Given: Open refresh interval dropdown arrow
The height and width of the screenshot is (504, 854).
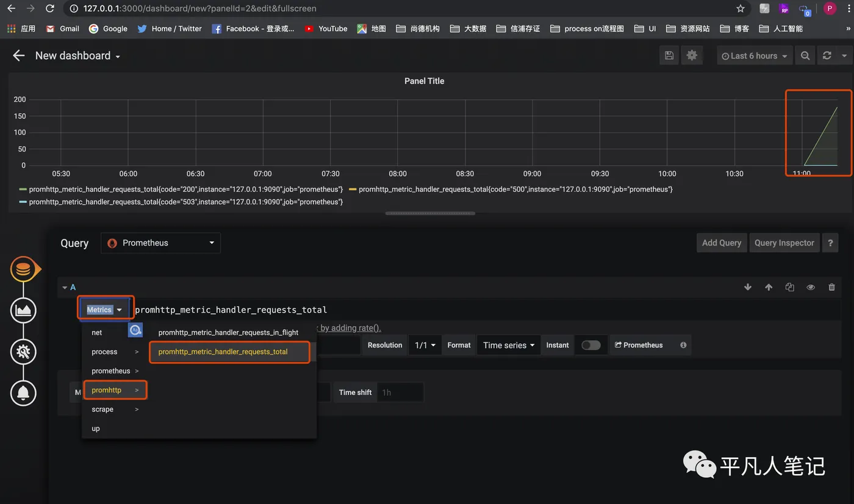Looking at the screenshot, I should [x=844, y=55].
